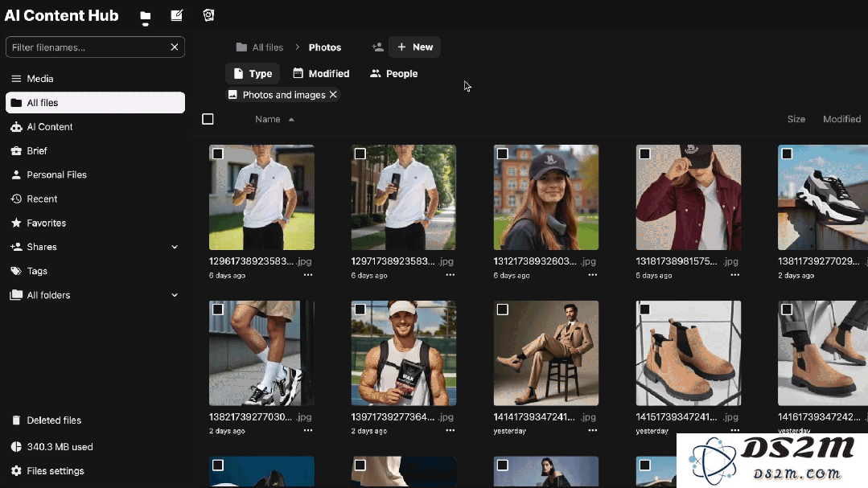Tick checkbox on 14141739347241 photo
868x488 pixels.
502,310
